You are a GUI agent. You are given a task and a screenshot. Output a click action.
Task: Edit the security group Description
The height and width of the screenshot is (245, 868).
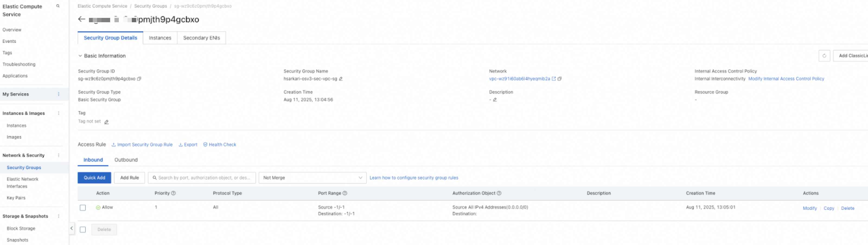coord(495,100)
